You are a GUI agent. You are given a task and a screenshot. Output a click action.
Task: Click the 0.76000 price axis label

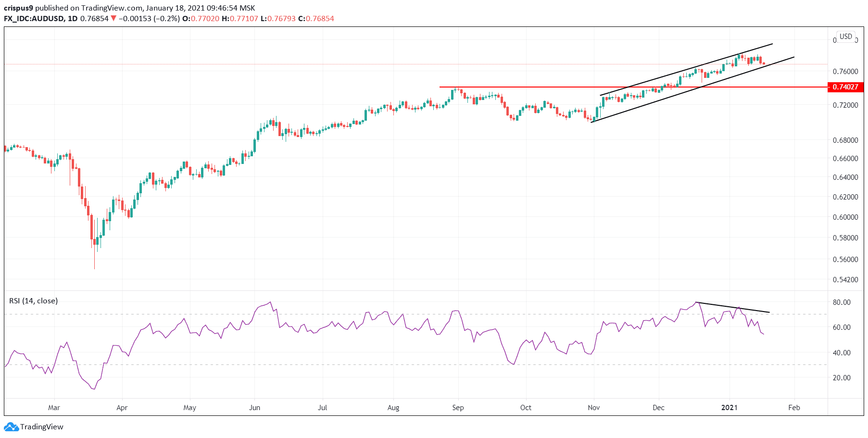click(x=845, y=72)
